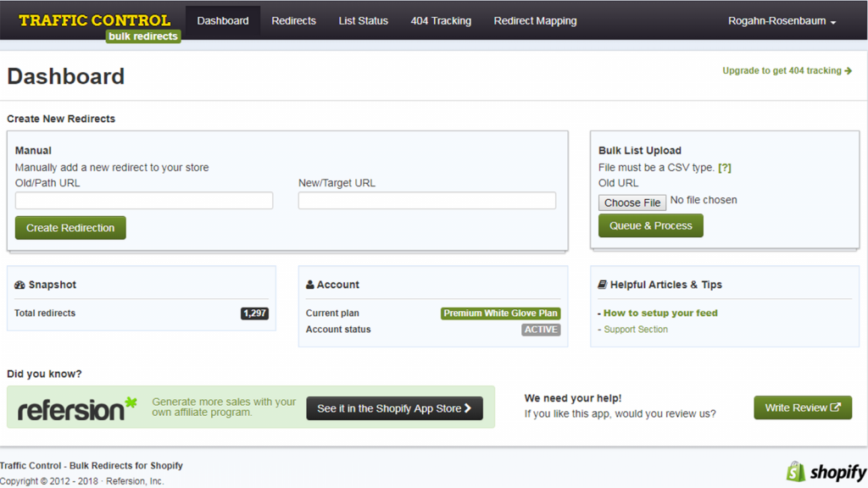The height and width of the screenshot is (488, 868).
Task: Click See it in the Shopify App Store
Action: point(394,408)
